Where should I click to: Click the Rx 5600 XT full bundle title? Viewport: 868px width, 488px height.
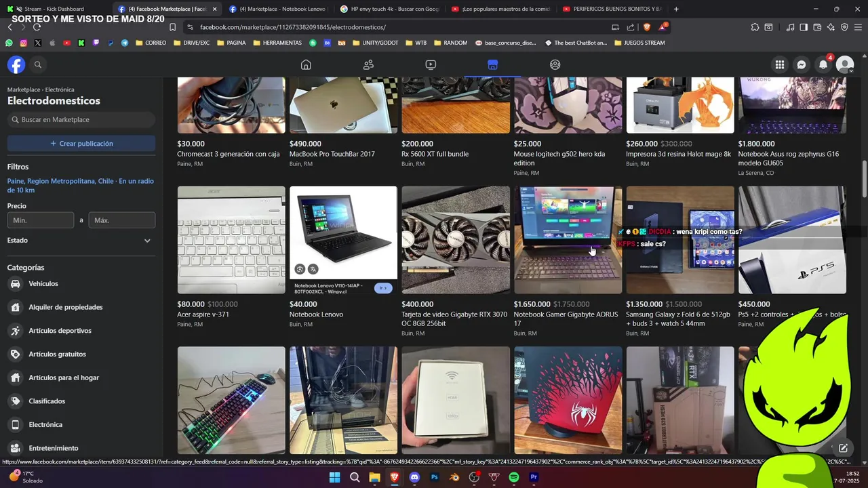pos(435,155)
